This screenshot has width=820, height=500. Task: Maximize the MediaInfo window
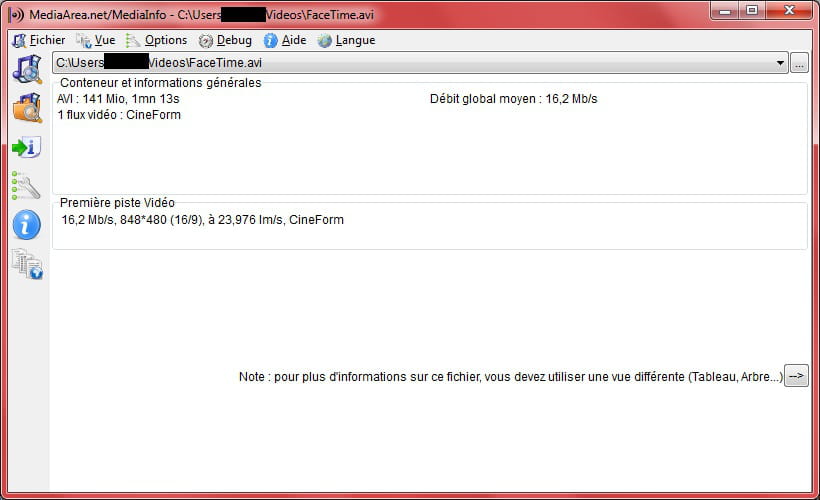[752, 10]
